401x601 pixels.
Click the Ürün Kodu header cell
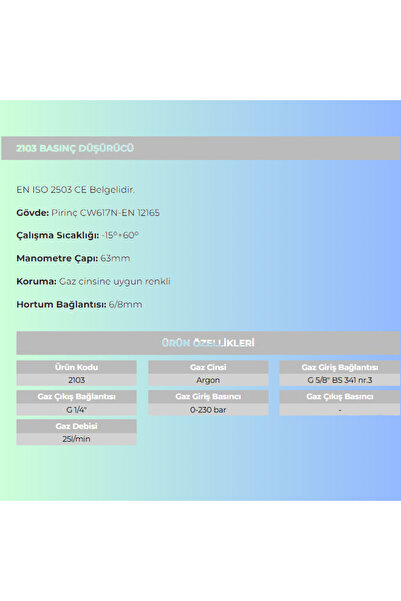(76, 367)
